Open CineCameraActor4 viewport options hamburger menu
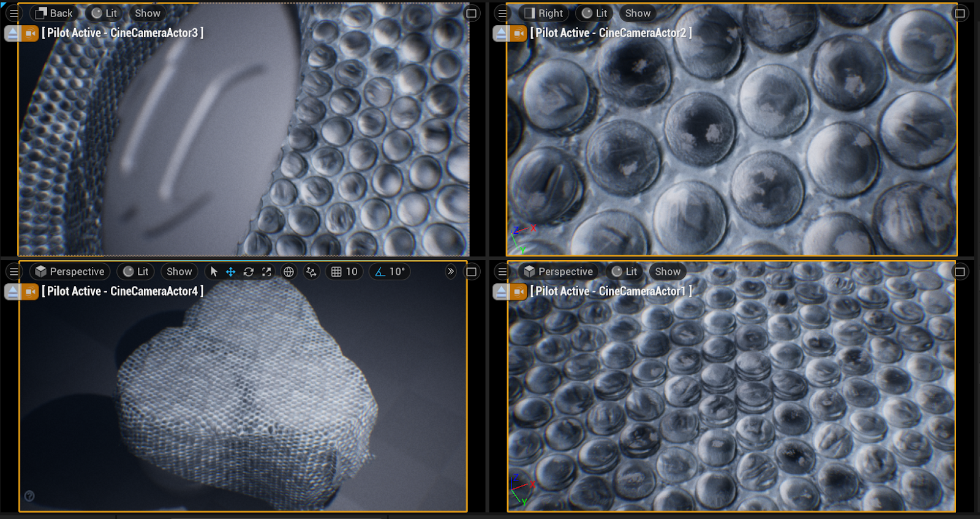This screenshot has height=519, width=980. (x=13, y=271)
